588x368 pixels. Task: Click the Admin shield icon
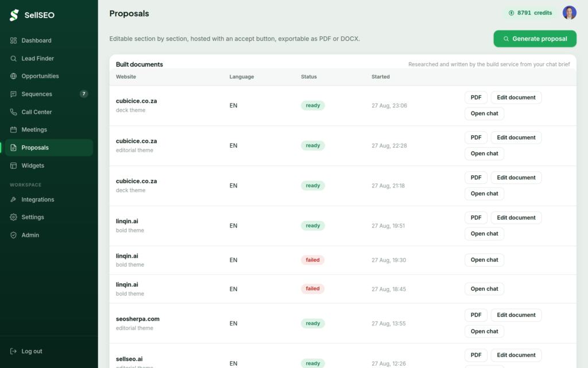[14, 235]
